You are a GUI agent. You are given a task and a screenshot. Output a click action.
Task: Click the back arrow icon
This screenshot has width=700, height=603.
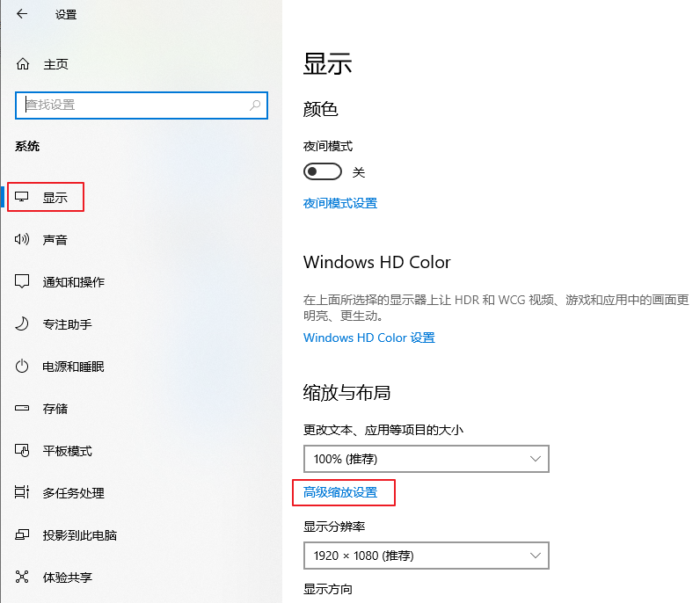[22, 14]
